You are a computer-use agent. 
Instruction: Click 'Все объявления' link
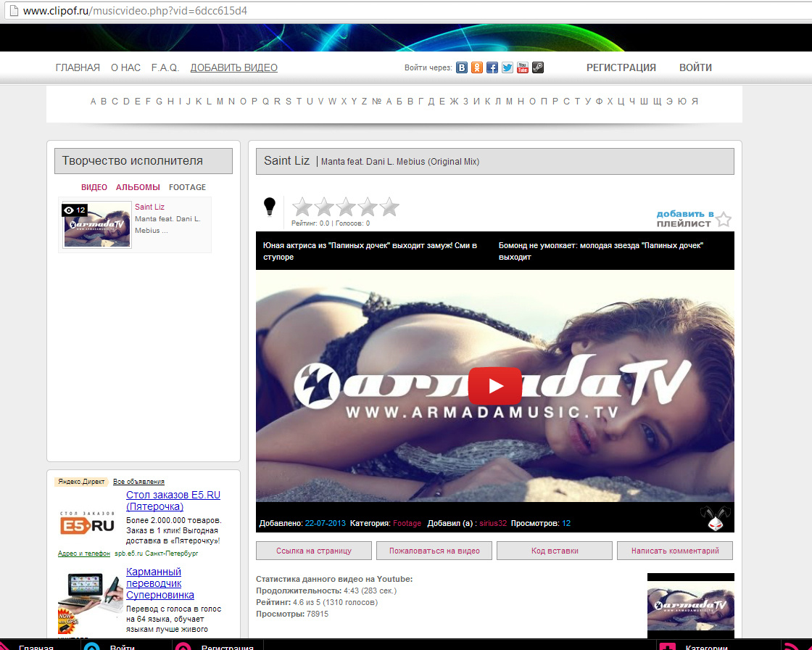coord(138,482)
